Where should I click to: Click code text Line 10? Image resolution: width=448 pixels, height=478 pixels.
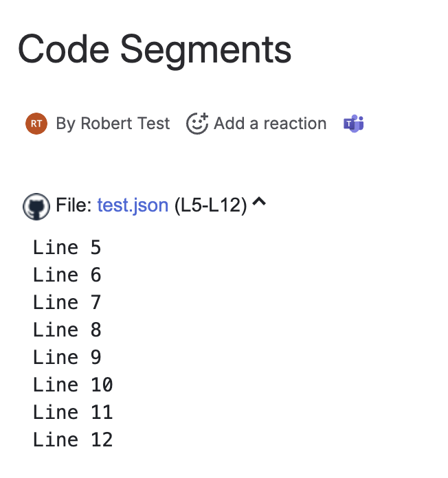pyautogui.click(x=72, y=385)
